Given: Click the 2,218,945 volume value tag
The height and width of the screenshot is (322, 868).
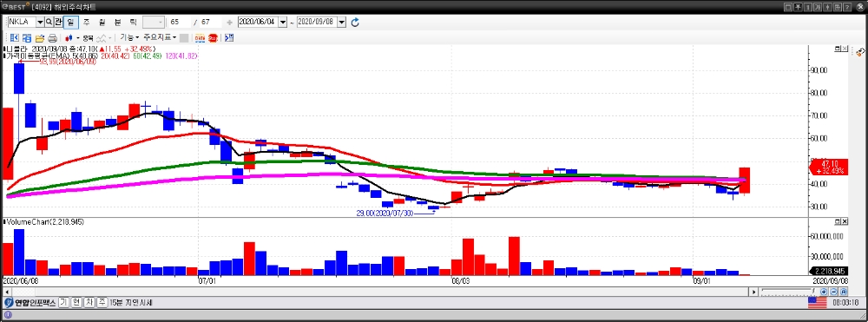Looking at the screenshot, I should point(827,271).
